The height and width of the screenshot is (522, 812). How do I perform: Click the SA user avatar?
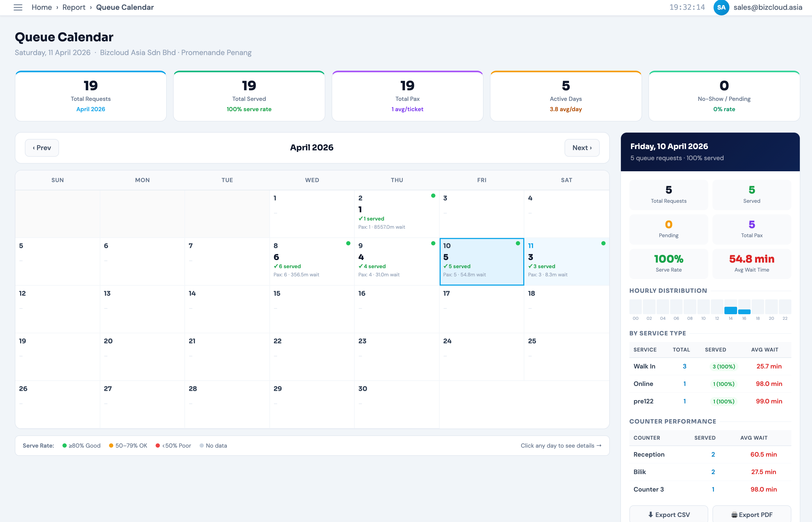point(721,7)
